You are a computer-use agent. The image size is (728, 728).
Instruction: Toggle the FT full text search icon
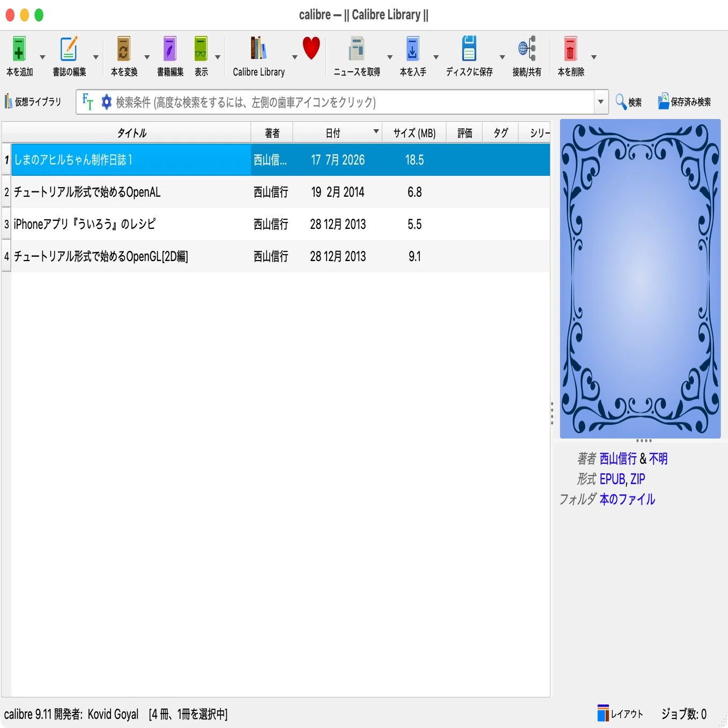pyautogui.click(x=87, y=101)
